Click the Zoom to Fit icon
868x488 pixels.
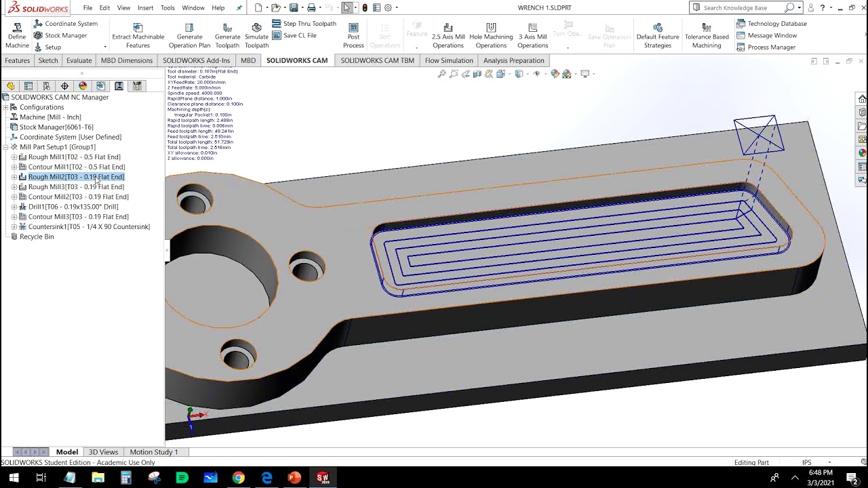tap(442, 74)
